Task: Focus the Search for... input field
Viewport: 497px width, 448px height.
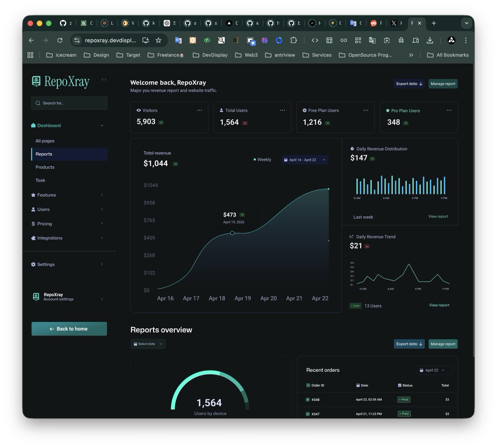Action: point(69,103)
